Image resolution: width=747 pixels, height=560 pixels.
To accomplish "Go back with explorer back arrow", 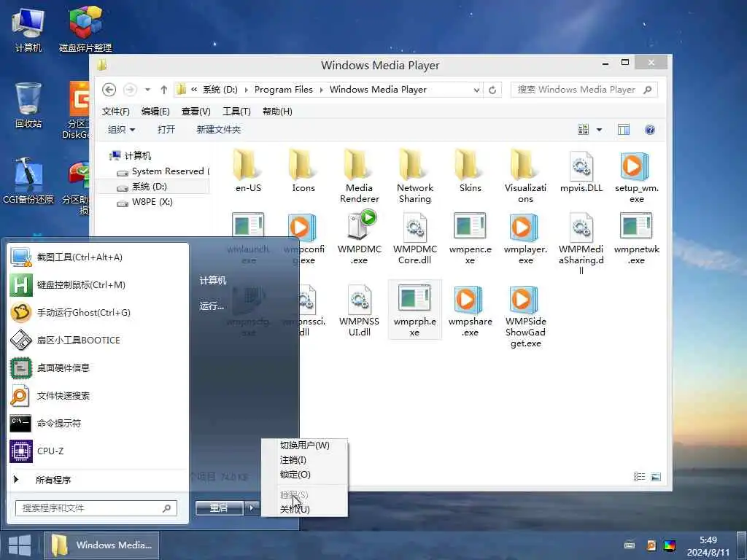I will click(109, 90).
